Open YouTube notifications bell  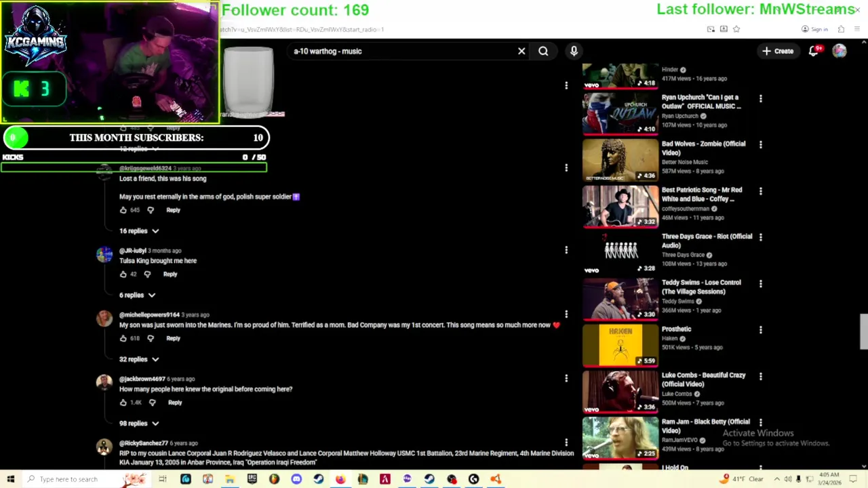(x=814, y=51)
